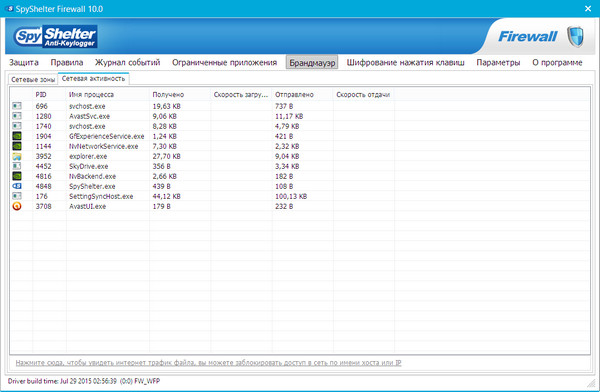Click the NvNetworkService.exe NVIDIA icon
The width and height of the screenshot is (600, 392).
point(17,146)
